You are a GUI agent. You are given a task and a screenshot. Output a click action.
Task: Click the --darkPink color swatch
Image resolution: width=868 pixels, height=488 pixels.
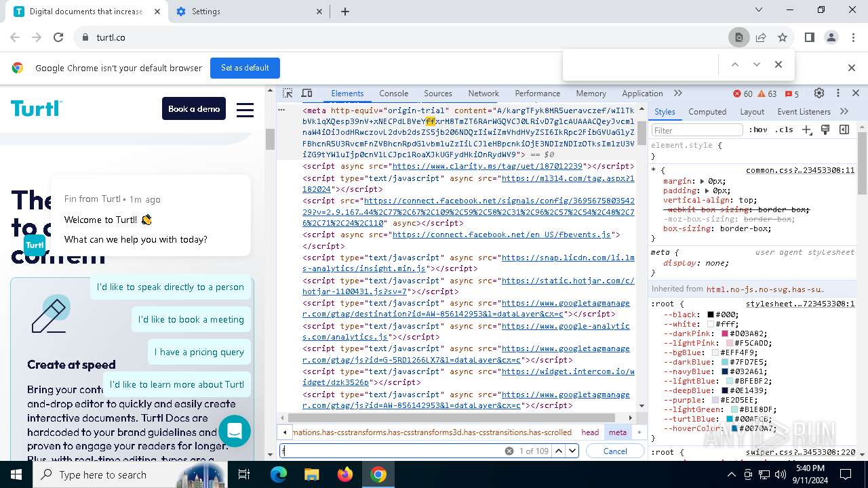725,333
